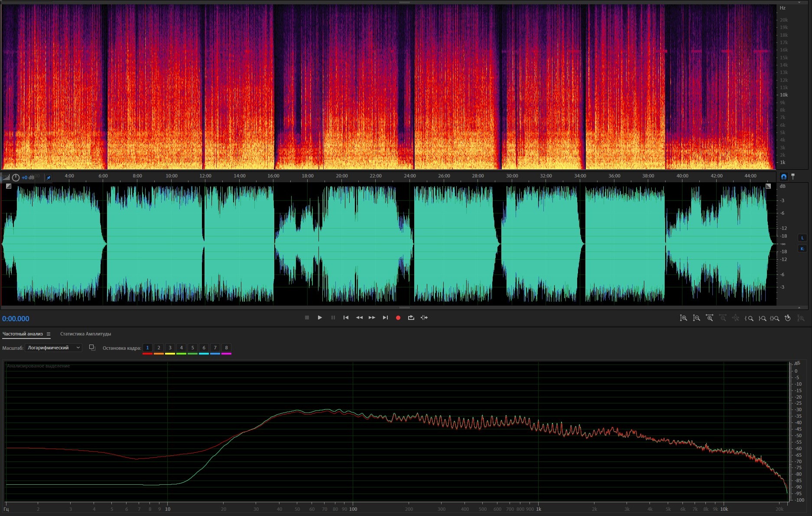The image size is (812, 516).
Task: Toggle the HUD pin icon
Action: click(x=49, y=177)
